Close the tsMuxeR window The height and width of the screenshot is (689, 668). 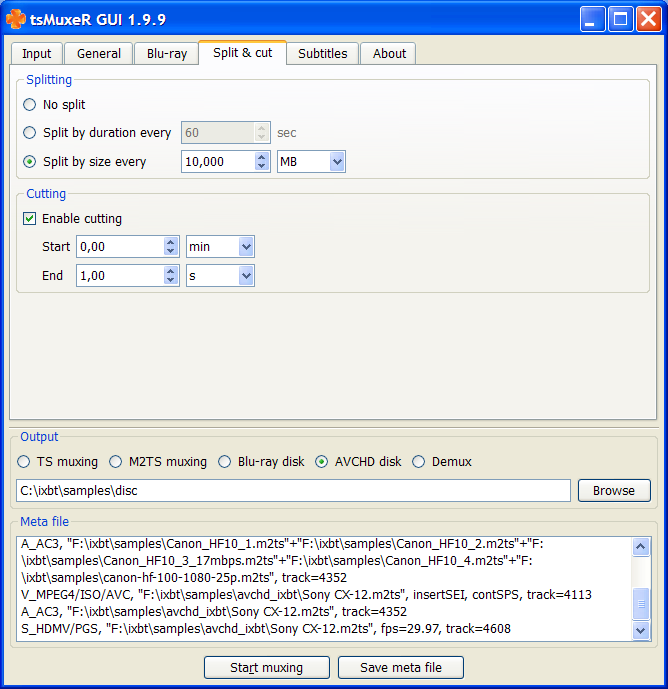coord(649,19)
